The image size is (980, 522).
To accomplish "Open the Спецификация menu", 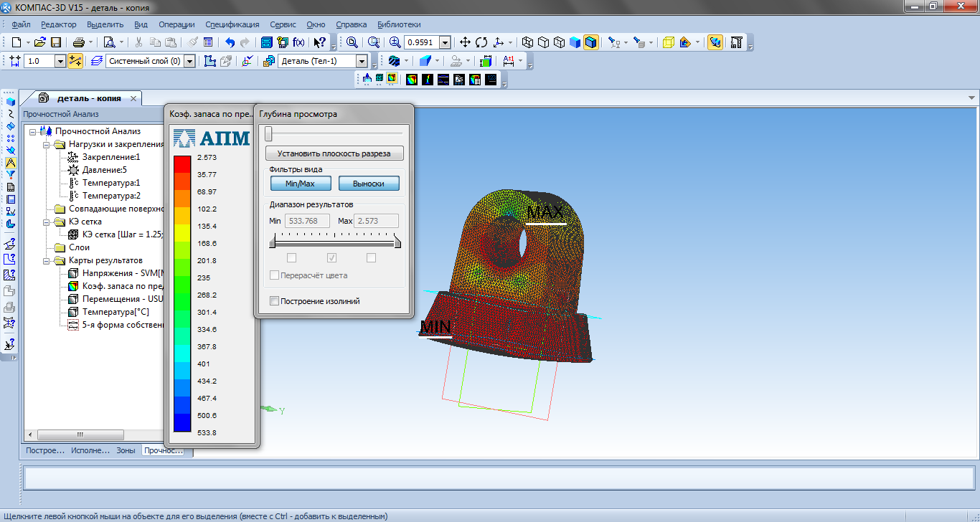I will [x=232, y=24].
